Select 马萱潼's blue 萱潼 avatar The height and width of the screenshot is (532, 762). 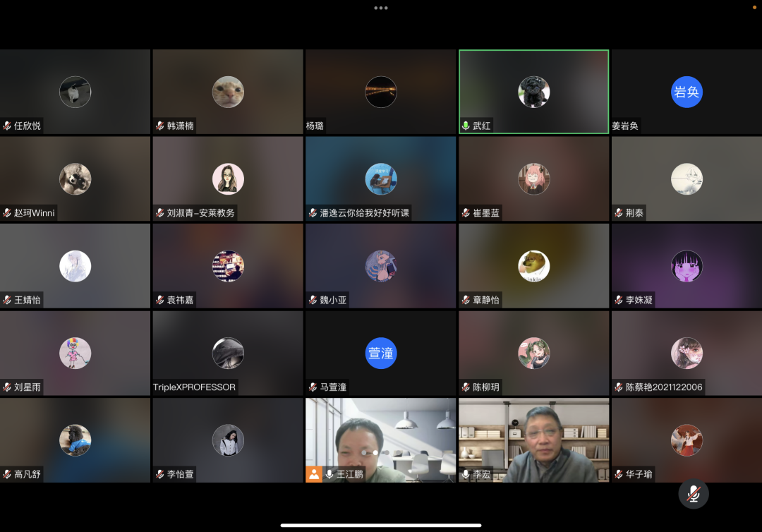[x=381, y=353]
